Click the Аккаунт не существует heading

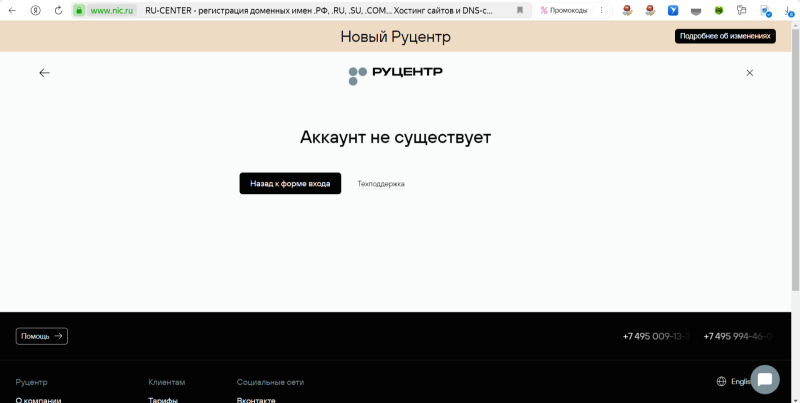pos(395,137)
